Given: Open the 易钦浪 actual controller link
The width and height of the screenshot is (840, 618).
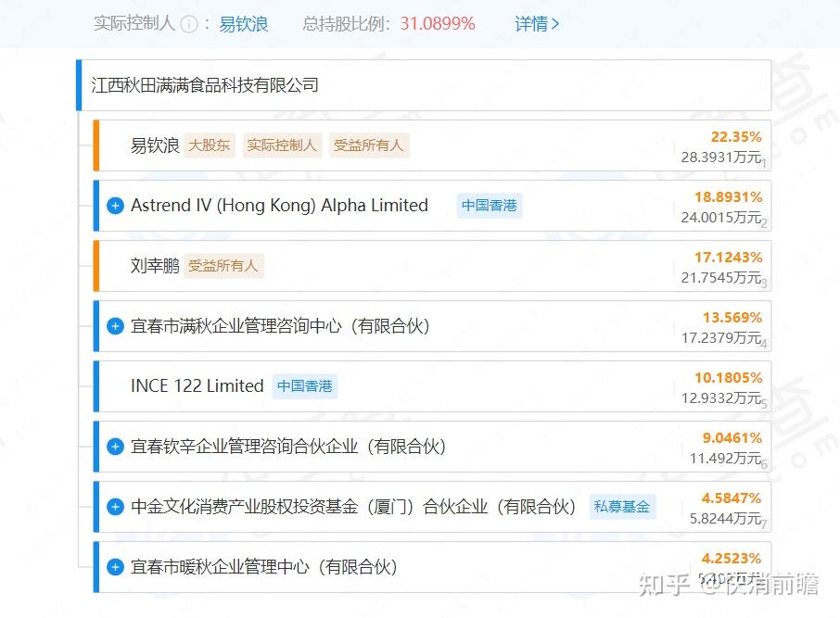Looking at the screenshot, I should (243, 24).
